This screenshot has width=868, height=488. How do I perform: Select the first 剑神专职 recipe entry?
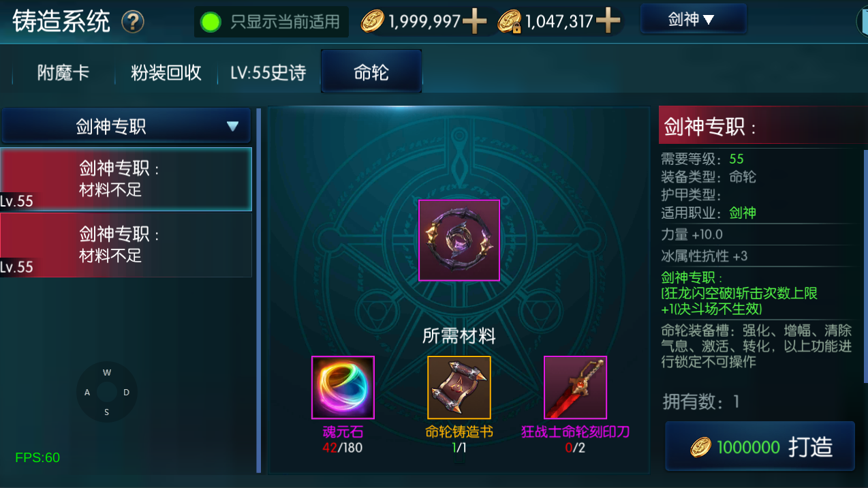click(x=126, y=179)
